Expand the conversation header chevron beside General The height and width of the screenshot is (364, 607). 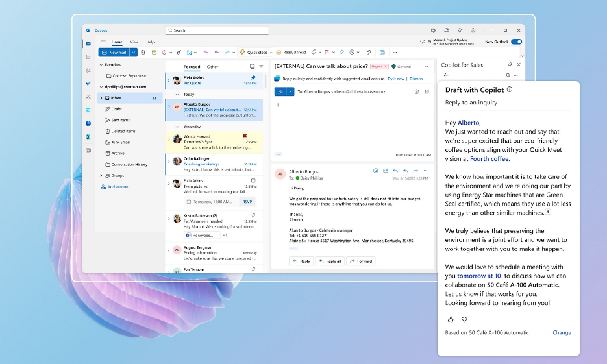[x=427, y=67]
